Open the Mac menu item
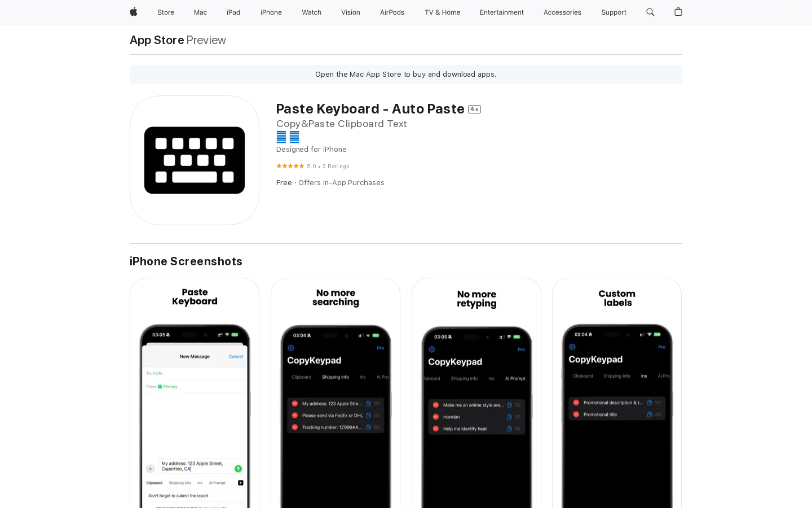 point(200,12)
